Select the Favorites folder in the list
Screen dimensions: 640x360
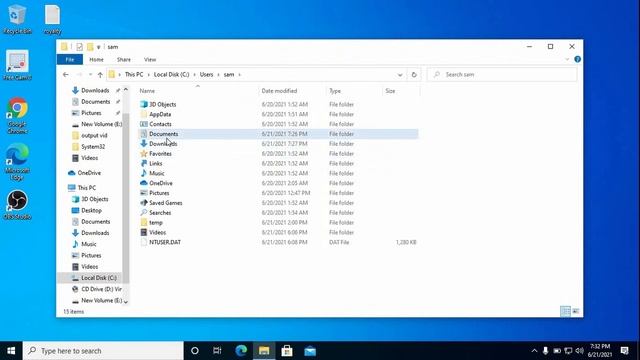pyautogui.click(x=160, y=154)
